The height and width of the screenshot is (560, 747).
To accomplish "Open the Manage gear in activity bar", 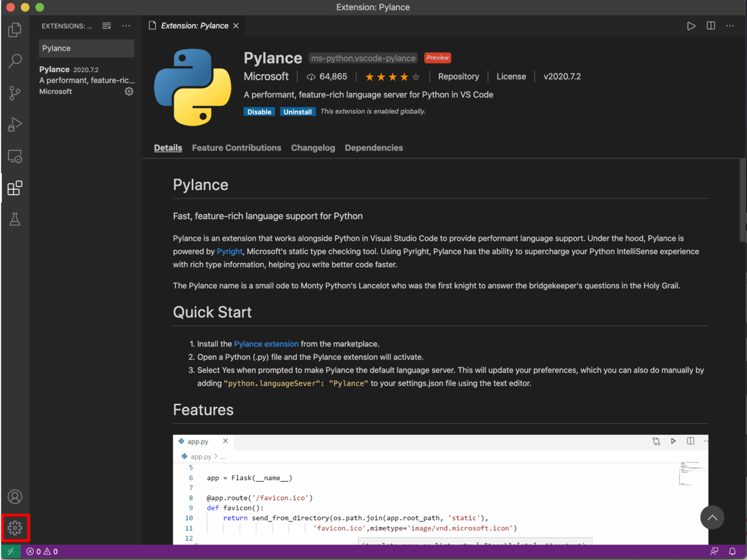I will (15, 528).
